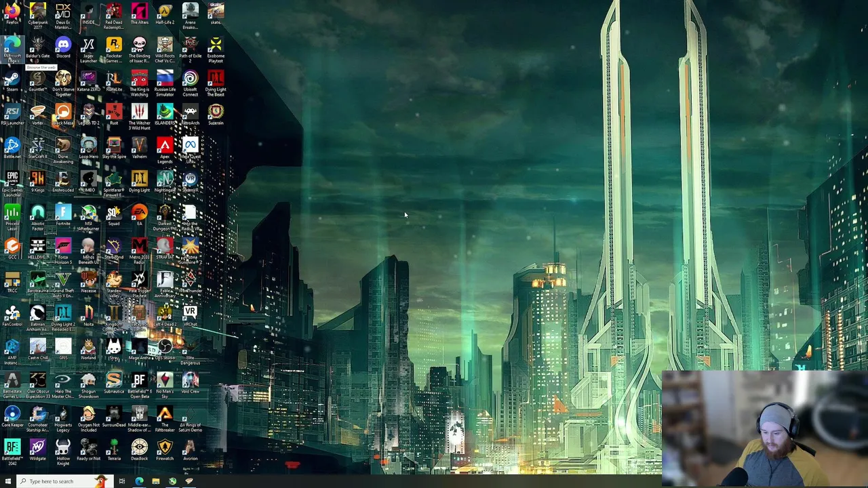Select the Valheim desktop icon
Image resolution: width=868 pixels, height=488 pixels.
coord(139,148)
